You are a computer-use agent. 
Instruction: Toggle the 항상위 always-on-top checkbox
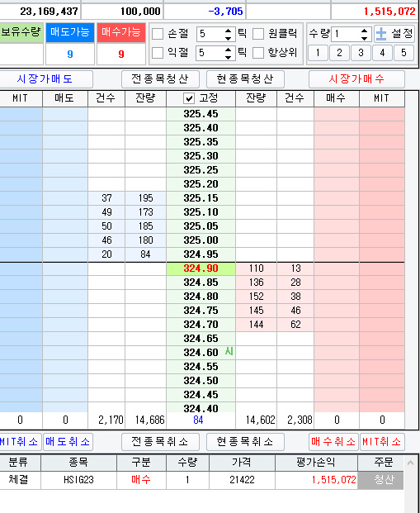tap(258, 53)
